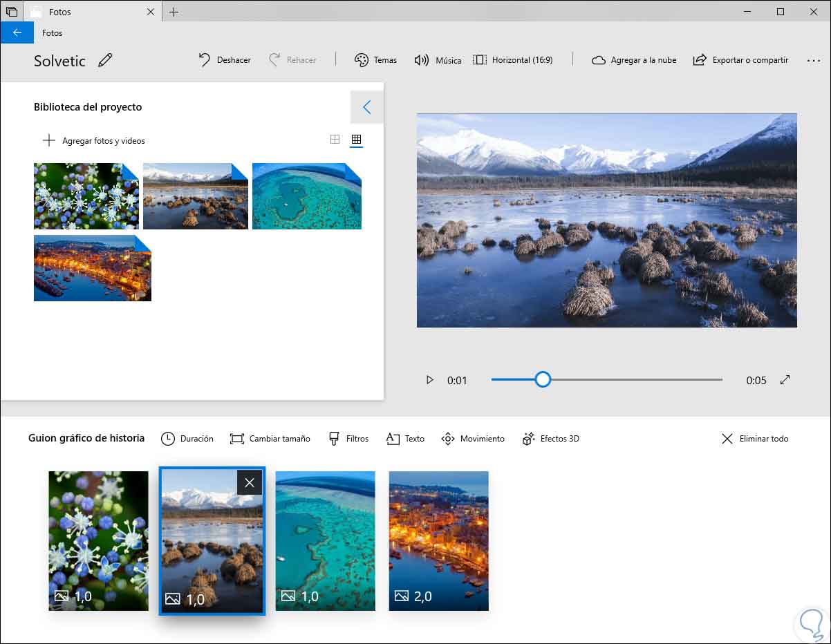The width and height of the screenshot is (831, 644).
Task: Click the video preview seek slider handle
Action: click(543, 379)
